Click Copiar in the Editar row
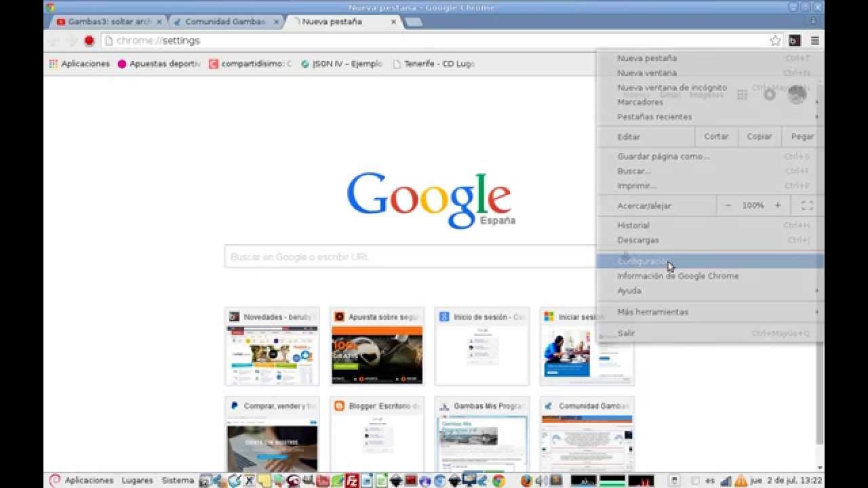 tap(759, 136)
